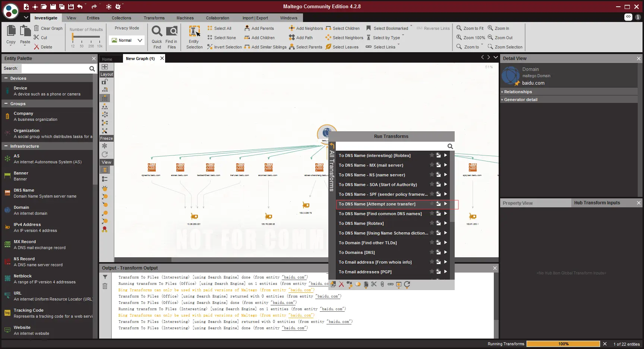
Task: Click Select All in ribbon
Action: [x=219, y=28]
